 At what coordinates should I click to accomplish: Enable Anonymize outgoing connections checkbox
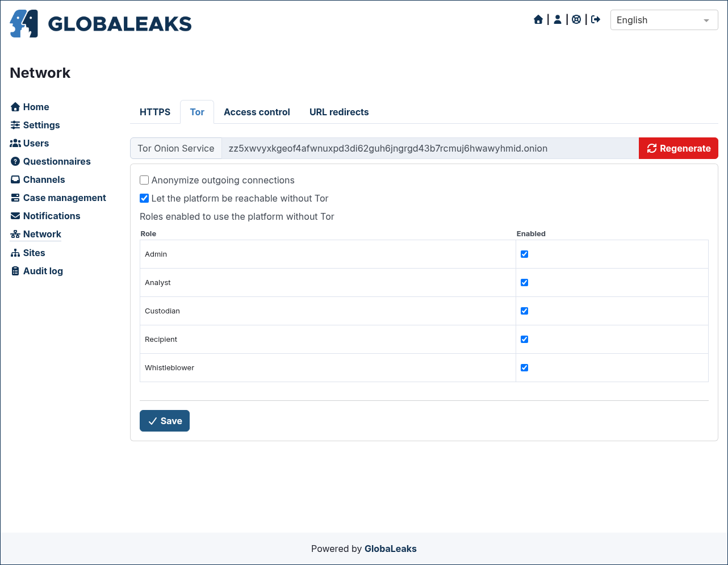pyautogui.click(x=144, y=180)
